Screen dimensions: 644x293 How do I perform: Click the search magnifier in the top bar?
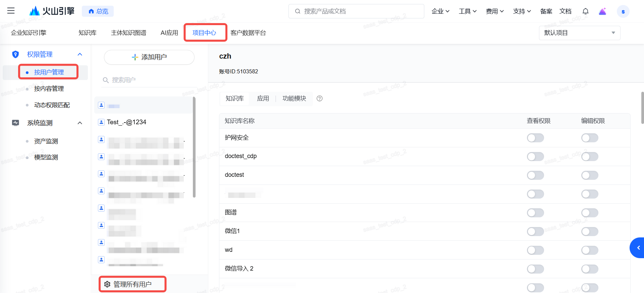pos(298,11)
